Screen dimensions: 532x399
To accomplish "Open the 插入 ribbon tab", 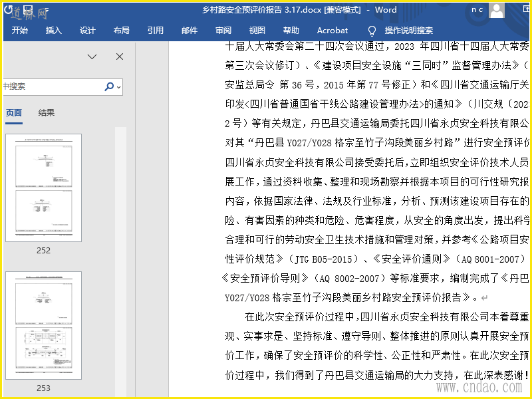I will (x=54, y=30).
